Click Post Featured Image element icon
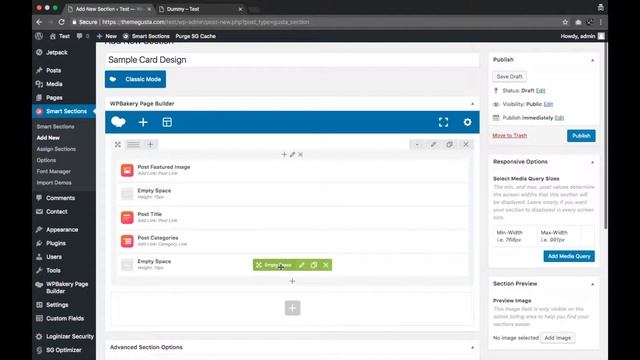640x360 pixels. click(x=127, y=170)
